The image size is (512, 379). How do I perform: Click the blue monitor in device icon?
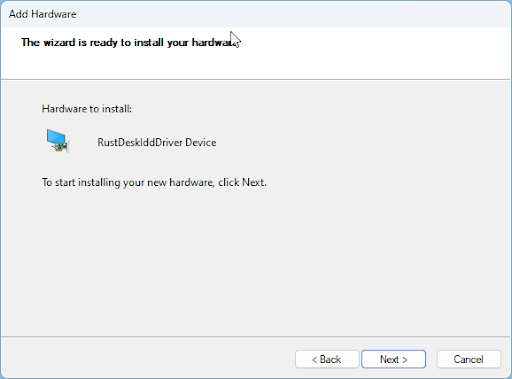pos(55,137)
